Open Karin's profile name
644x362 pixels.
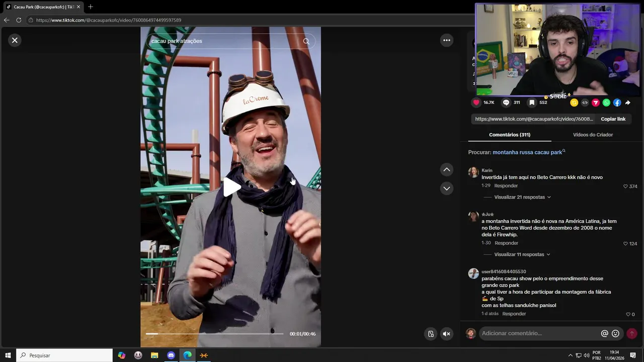(487, 170)
